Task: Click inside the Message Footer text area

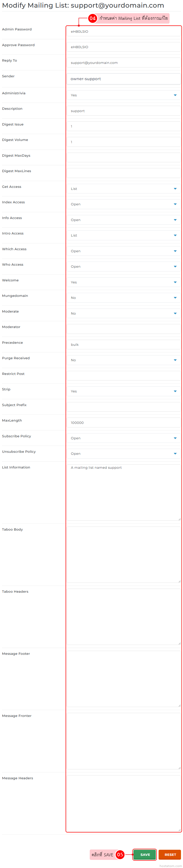Action: tap(123, 679)
